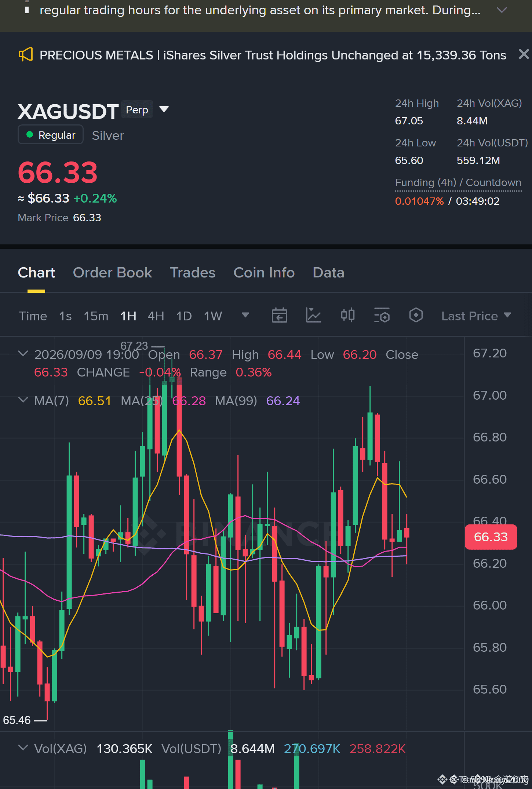Collapse the Vol(XAG) legend chevron
Viewport: 532px width, 789px height.
coord(23,748)
